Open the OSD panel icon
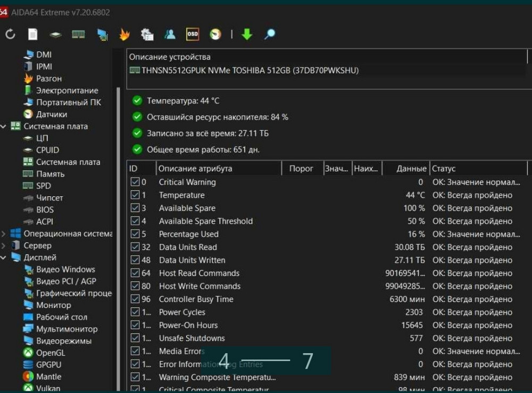 [193, 35]
